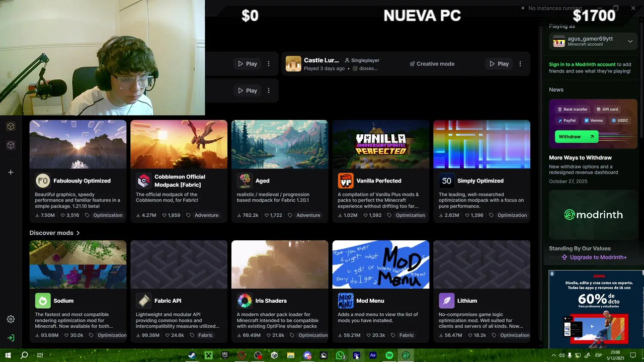Image resolution: width=644 pixels, height=362 pixels.
Task: Open Epic Games Launcher from taskbar
Action: [x=225, y=355]
